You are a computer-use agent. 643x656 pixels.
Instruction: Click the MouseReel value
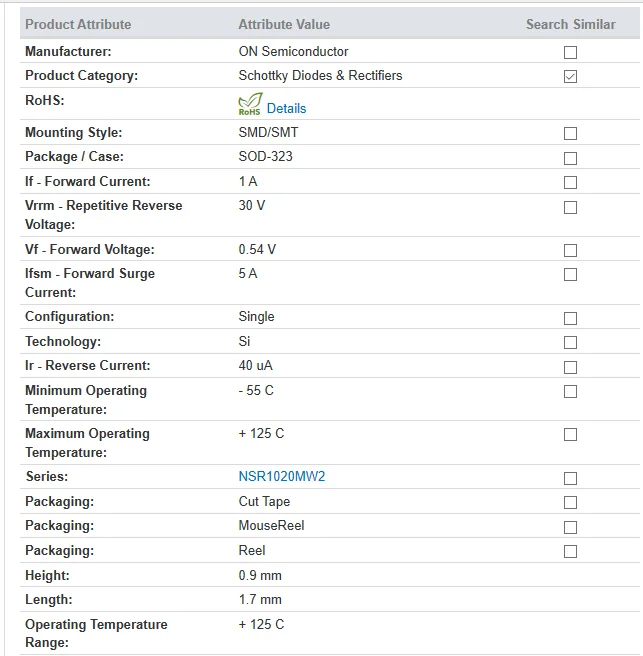point(271,525)
